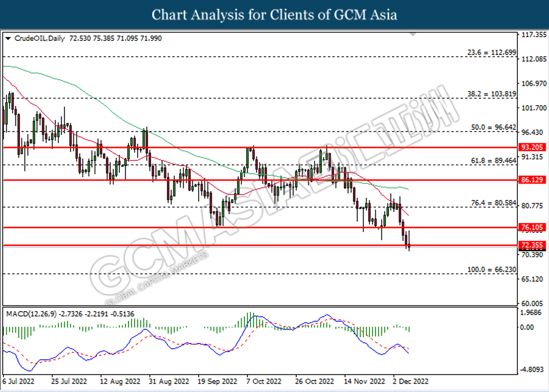Select the red 86.129 price tag
The height and width of the screenshot is (392, 549).
tap(532, 180)
